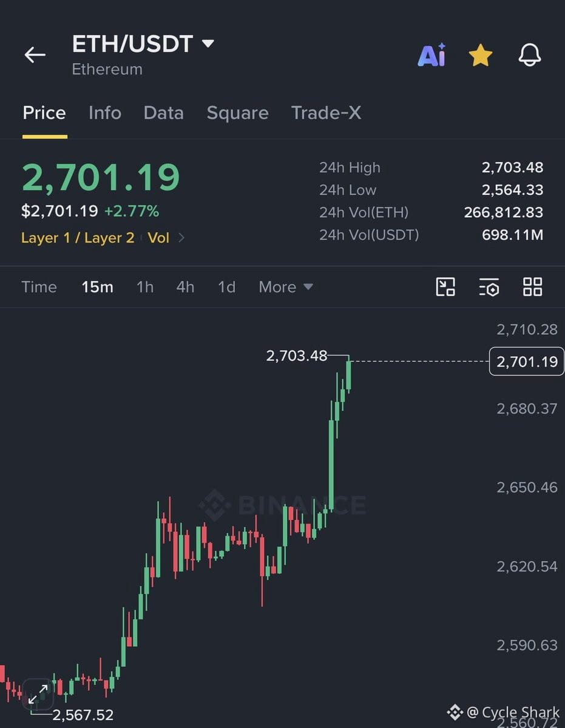Viewport: 565px width, 728px height.
Task: Open the More timeframes dropdown
Action: (x=286, y=287)
